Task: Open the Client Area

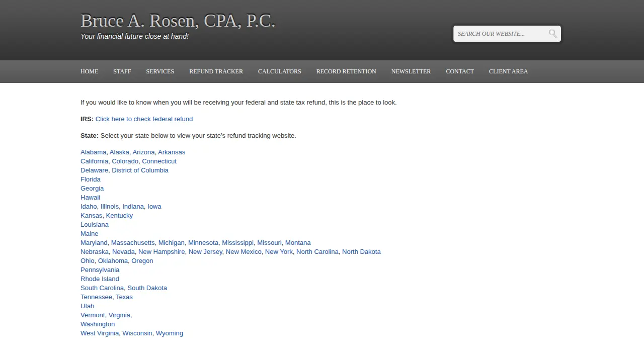Action: click(x=508, y=71)
